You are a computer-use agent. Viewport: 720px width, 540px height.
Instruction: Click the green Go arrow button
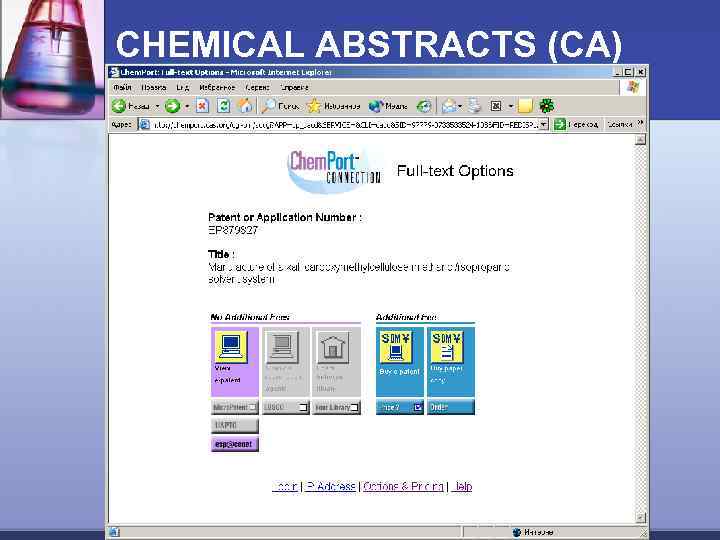(x=560, y=124)
